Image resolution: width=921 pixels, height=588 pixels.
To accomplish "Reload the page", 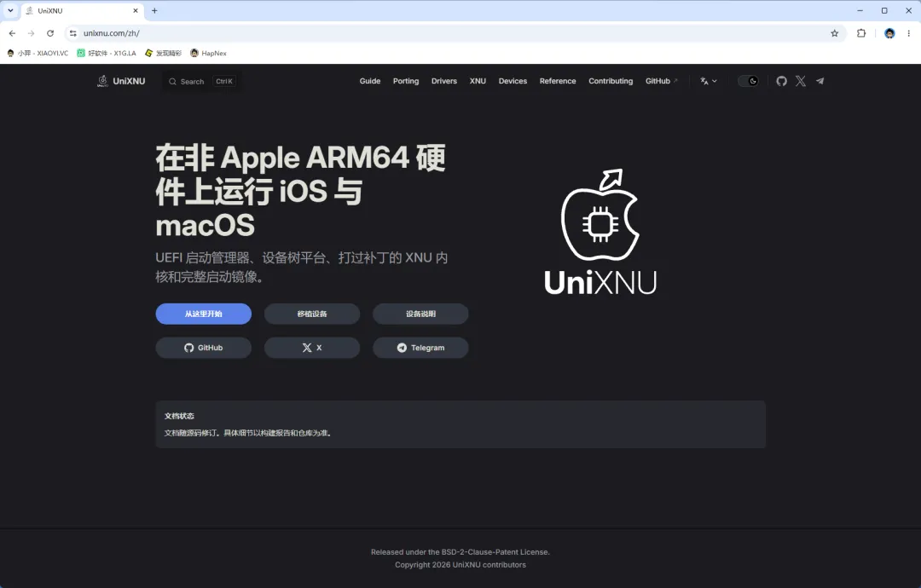I will point(50,33).
